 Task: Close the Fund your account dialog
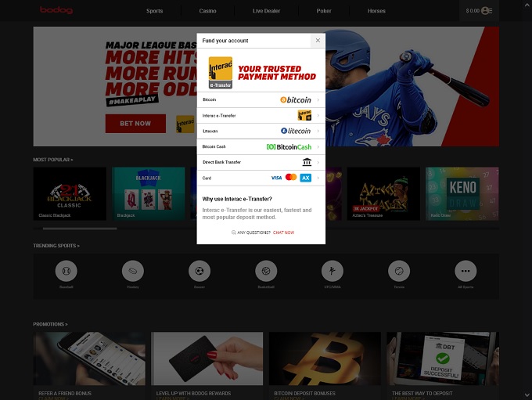[x=317, y=40]
